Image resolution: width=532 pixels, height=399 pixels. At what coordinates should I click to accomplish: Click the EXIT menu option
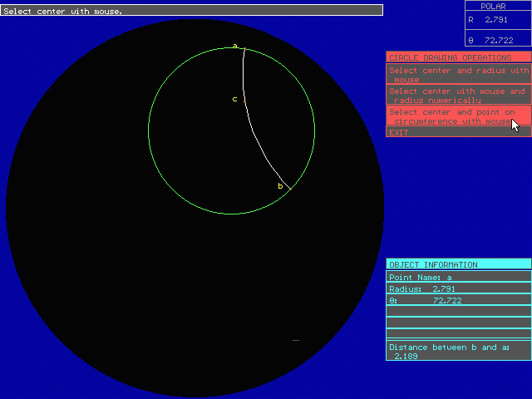[459, 132]
